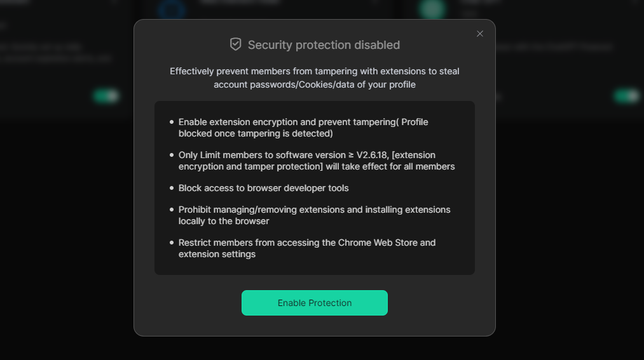Enable Protection with the green button

[315, 303]
